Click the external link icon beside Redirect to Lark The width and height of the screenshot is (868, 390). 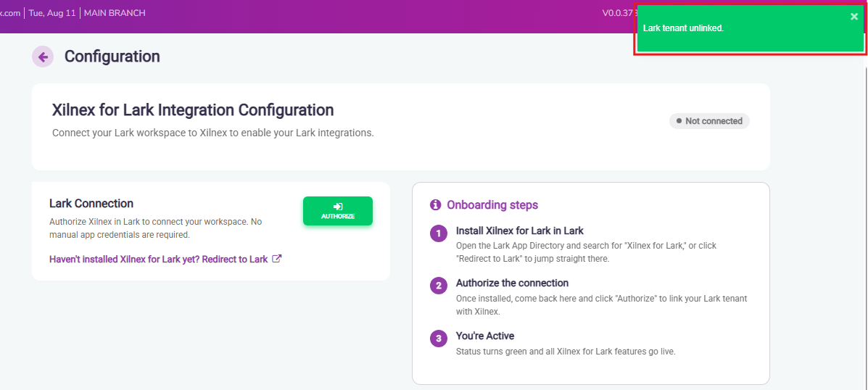tap(277, 258)
